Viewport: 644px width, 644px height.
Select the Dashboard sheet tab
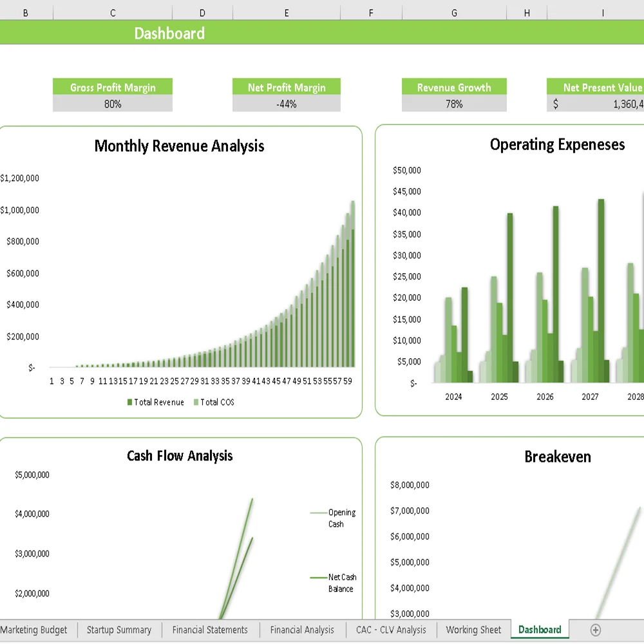coord(540,630)
